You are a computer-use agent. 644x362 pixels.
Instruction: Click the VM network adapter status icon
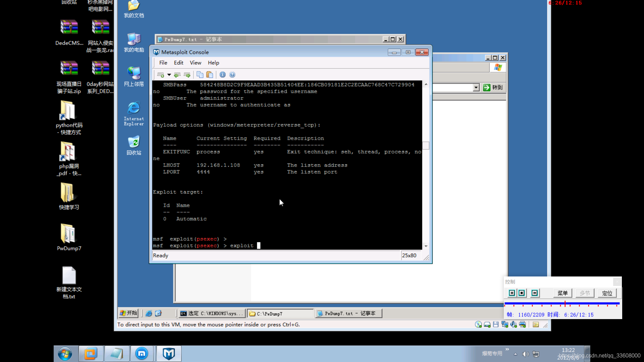pos(504,324)
